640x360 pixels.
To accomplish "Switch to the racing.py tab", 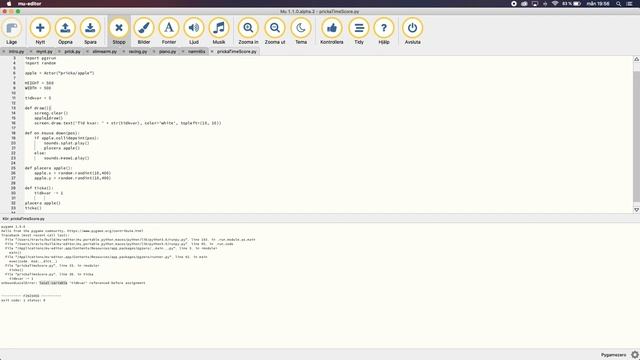I will [x=138, y=52].
